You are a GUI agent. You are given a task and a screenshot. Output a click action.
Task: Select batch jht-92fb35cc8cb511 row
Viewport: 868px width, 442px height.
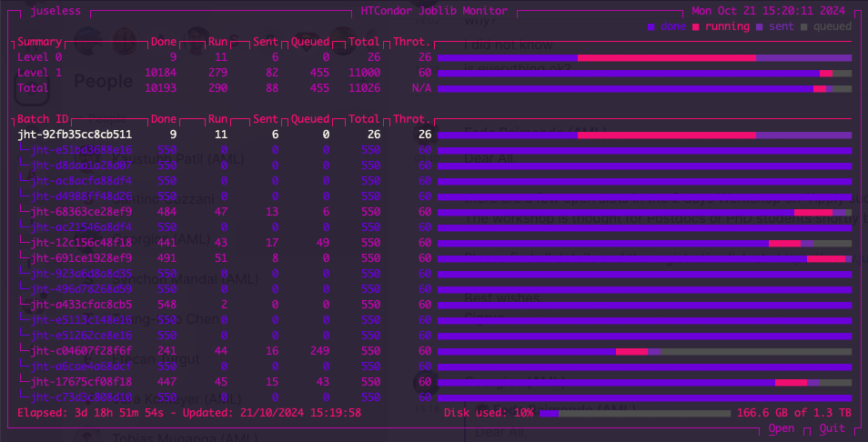(75, 134)
